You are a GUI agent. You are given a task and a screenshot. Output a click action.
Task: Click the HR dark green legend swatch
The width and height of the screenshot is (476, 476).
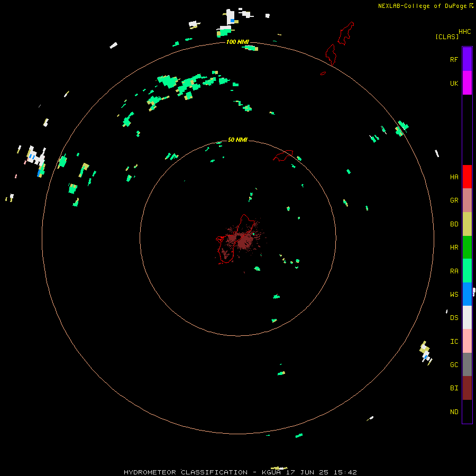click(x=467, y=248)
